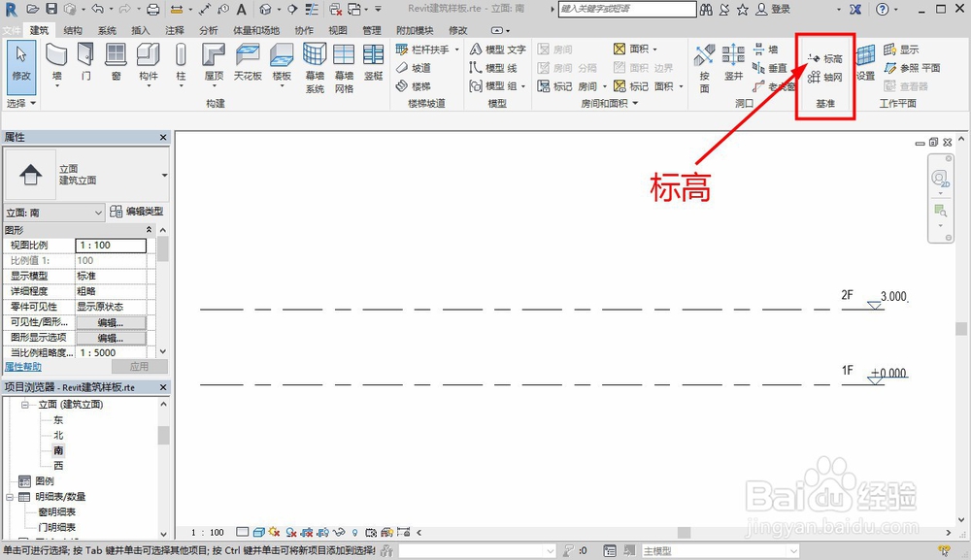Expand the 选择 panel dropdown

coord(21,103)
